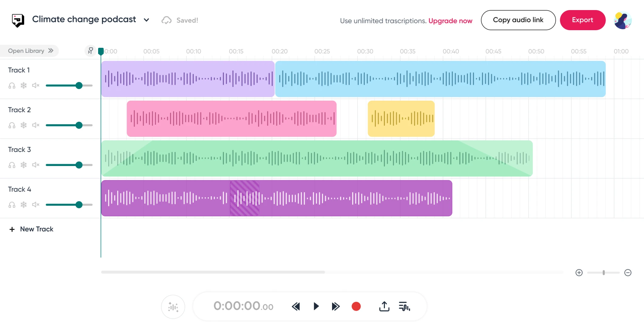Screen dimensions: 644x333
Task: Zoom out using the minus magnifier icon
Action: pyautogui.click(x=628, y=273)
